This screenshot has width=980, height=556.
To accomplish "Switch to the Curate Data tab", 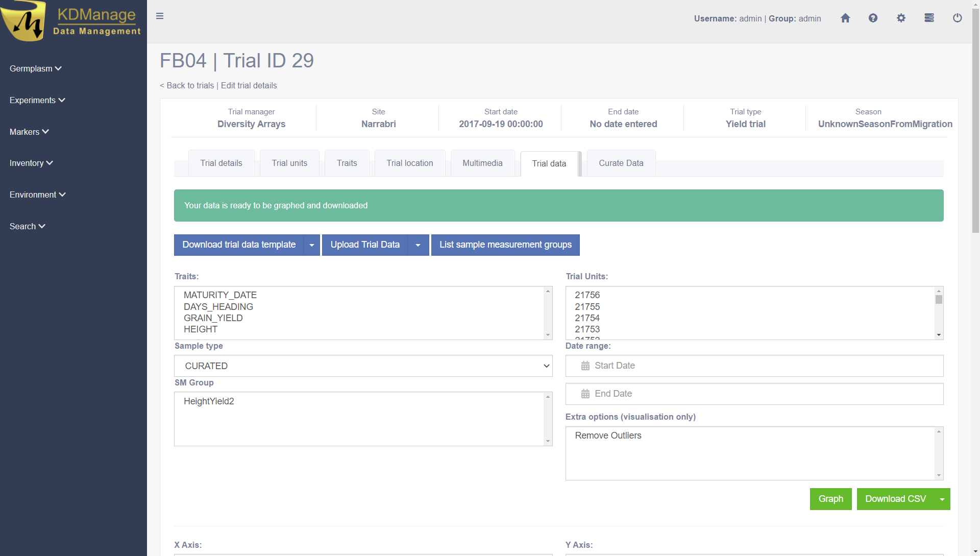I will 621,163.
